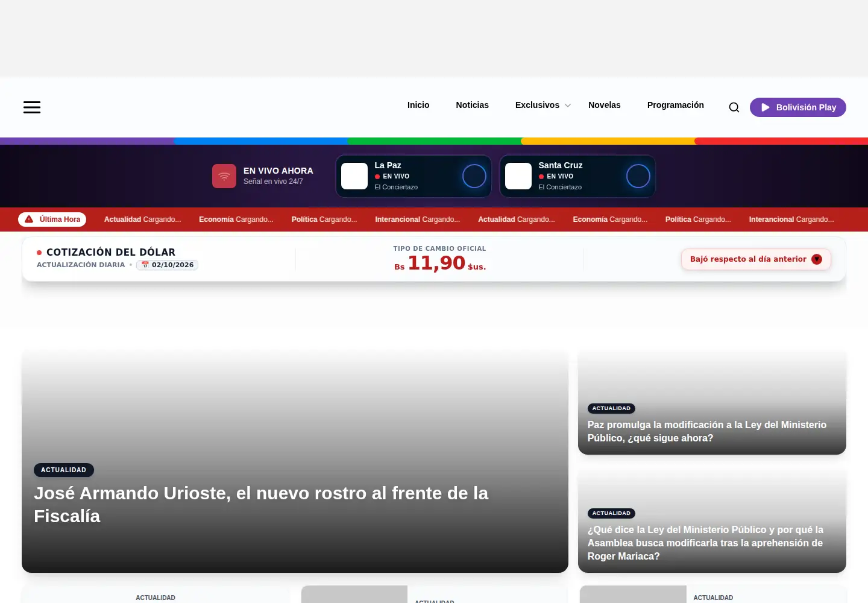Launch Bolivisión Play
This screenshot has width=868, height=603.
(798, 107)
